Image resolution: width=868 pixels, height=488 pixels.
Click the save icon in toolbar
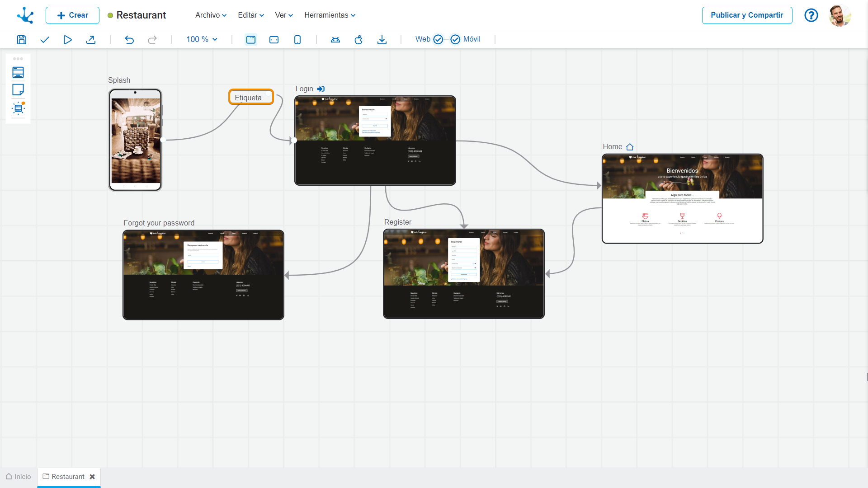pyautogui.click(x=21, y=39)
